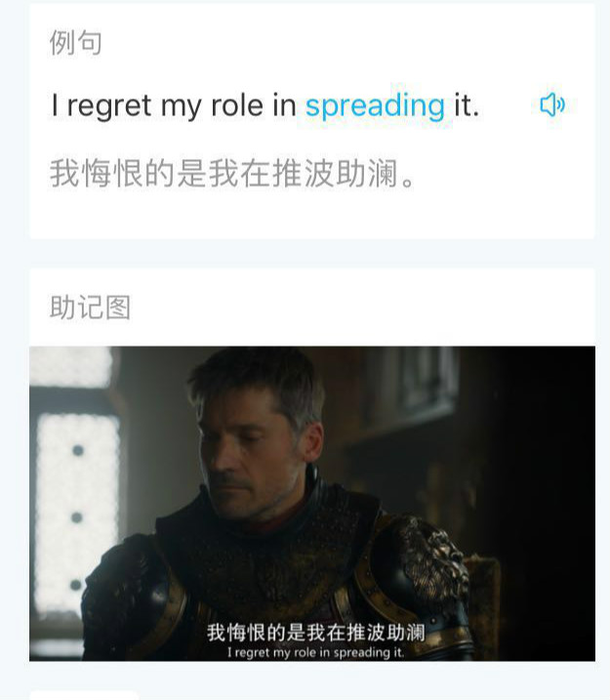Tap the word "regret" in the sentence
Viewport: 610px width, 700px height.
click(109, 107)
